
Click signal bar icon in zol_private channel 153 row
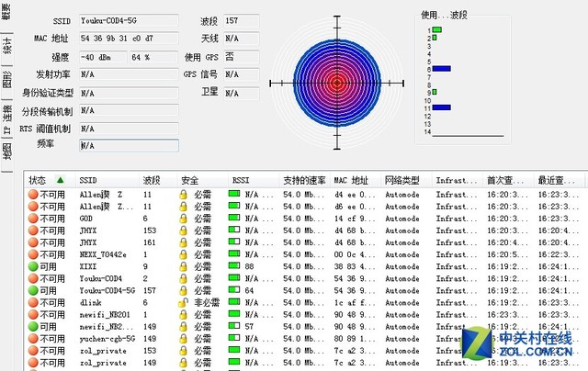234,350
